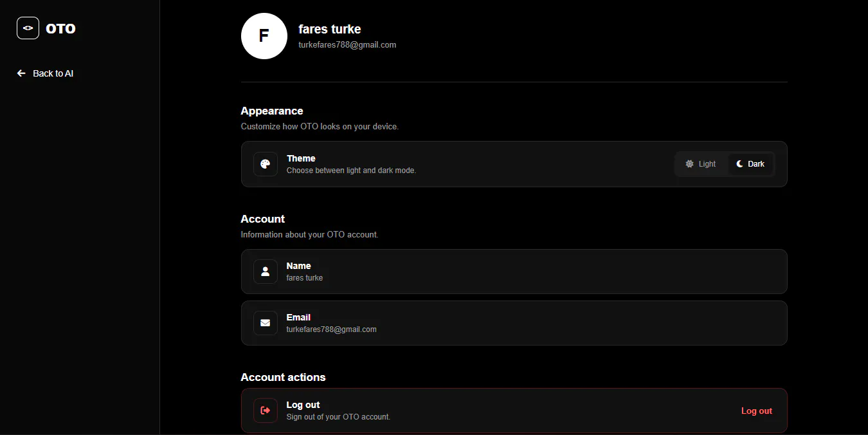The image size is (868, 435).
Task: Click the email address under profile name
Action: point(347,45)
